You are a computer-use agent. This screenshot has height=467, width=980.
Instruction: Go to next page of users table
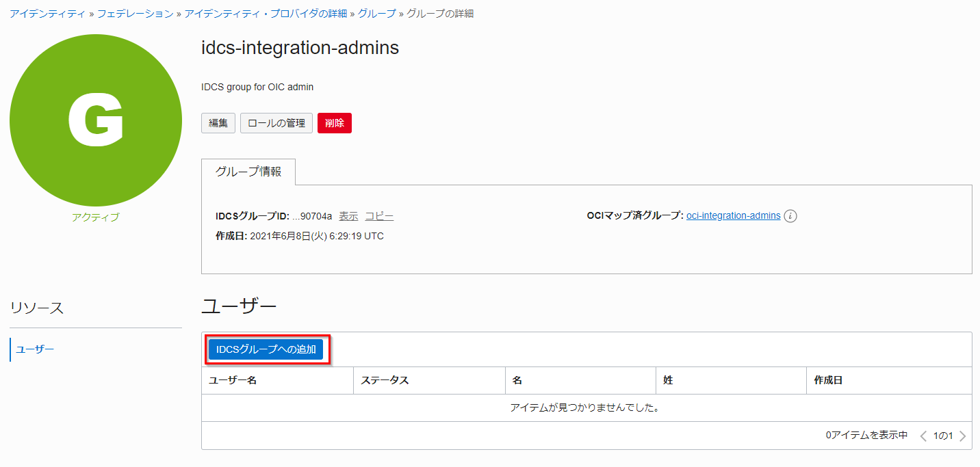(x=963, y=436)
